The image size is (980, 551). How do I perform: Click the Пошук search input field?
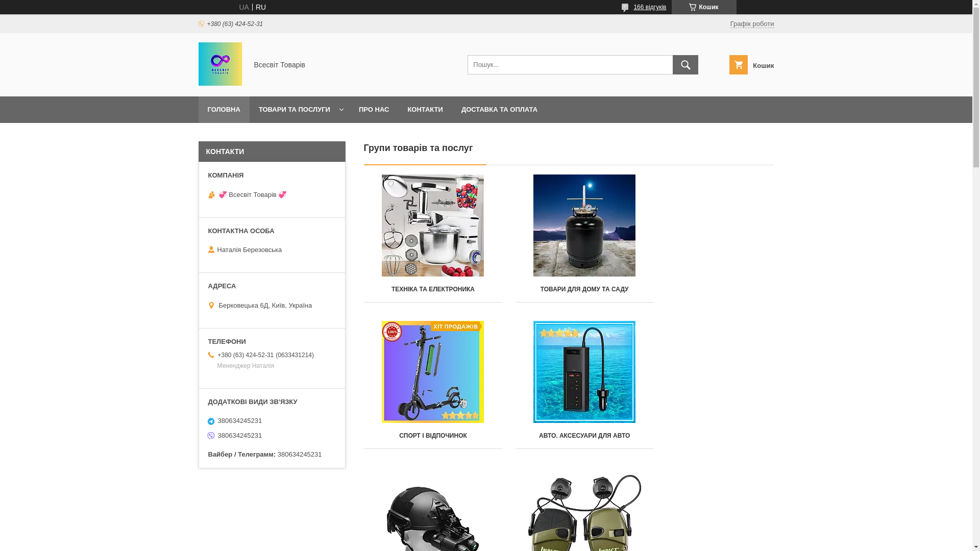pyautogui.click(x=570, y=65)
